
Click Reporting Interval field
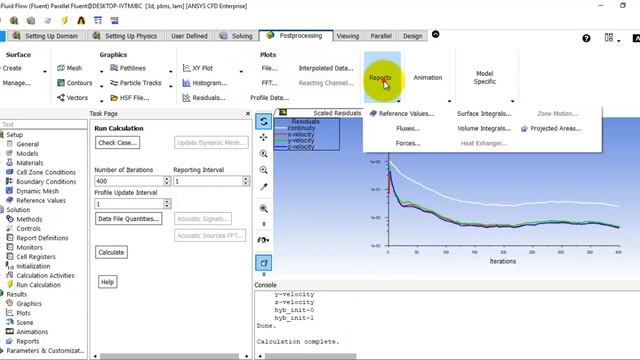pos(208,181)
